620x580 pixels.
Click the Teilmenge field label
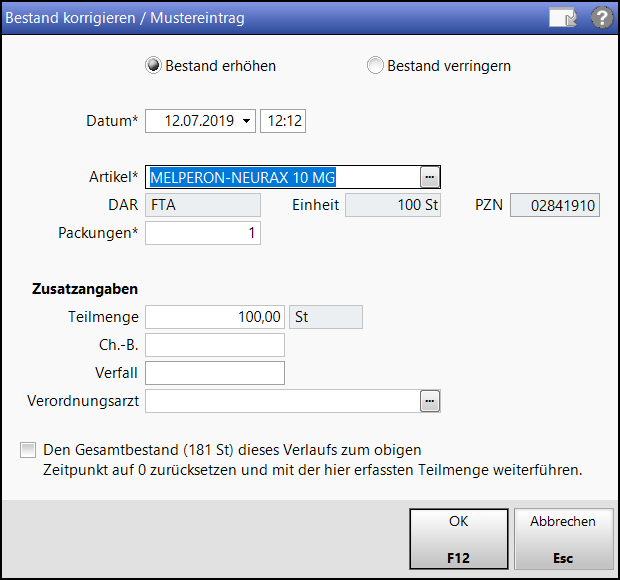click(104, 317)
